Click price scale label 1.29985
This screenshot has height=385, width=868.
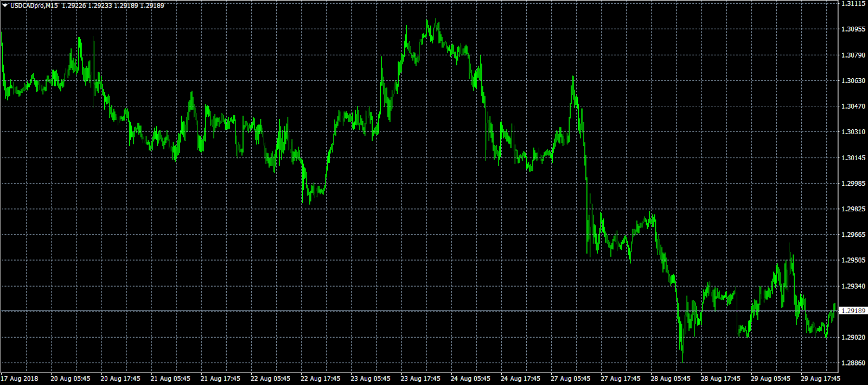tap(853, 184)
